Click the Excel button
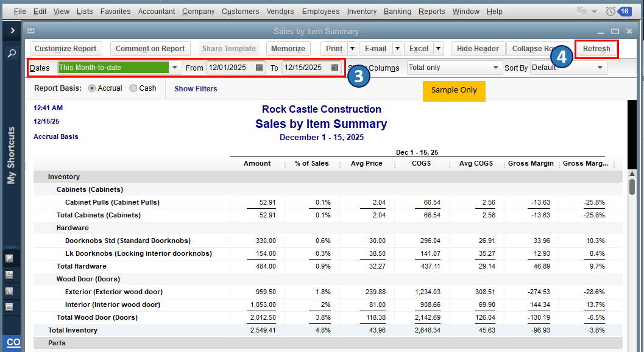 click(x=419, y=49)
